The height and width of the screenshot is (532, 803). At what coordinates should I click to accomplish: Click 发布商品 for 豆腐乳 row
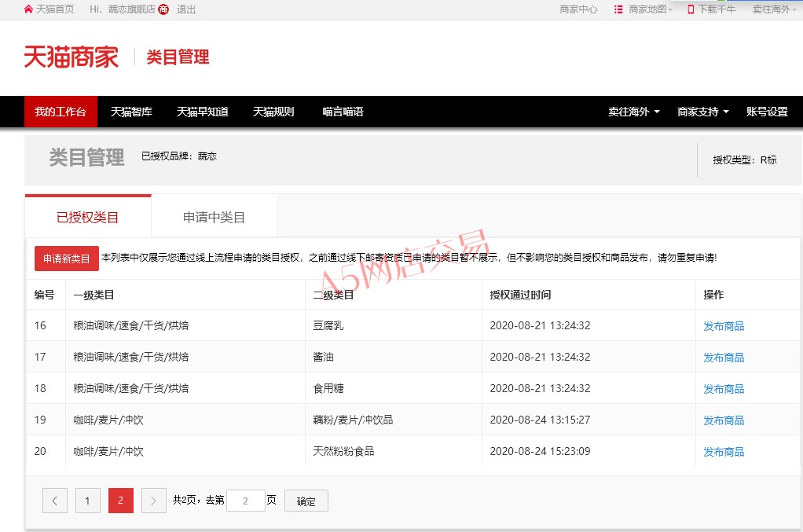coord(724,326)
